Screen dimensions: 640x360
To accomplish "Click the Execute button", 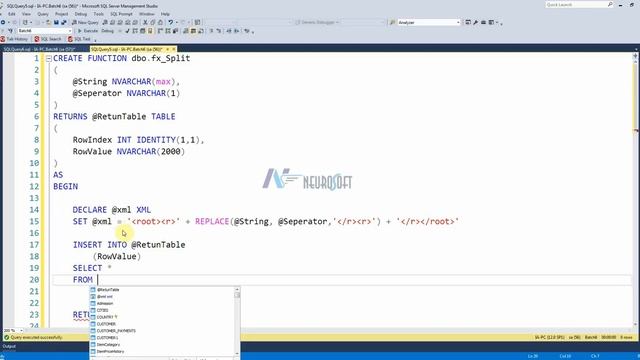I will [88, 31].
